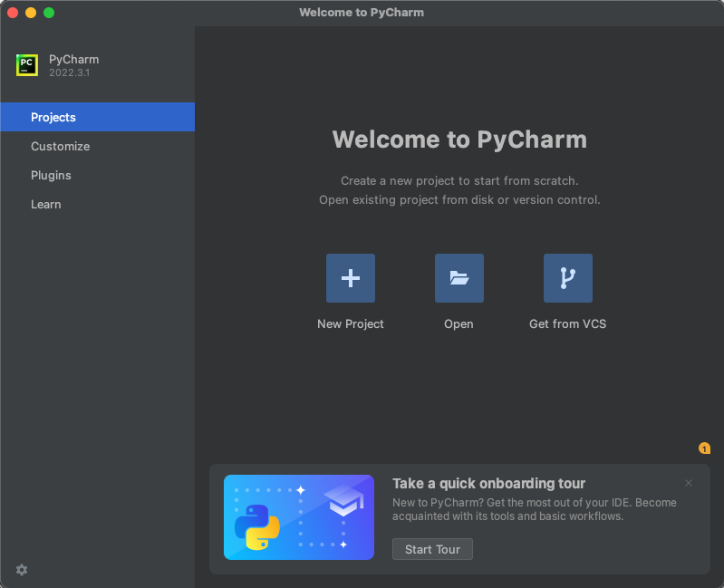Click the Get from VCS branch icon

tap(567, 278)
